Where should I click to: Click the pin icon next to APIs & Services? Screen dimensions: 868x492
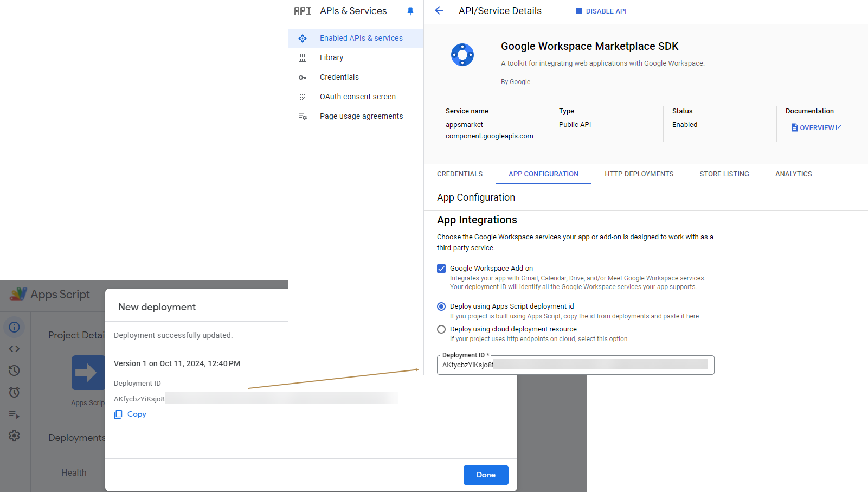[x=410, y=11]
